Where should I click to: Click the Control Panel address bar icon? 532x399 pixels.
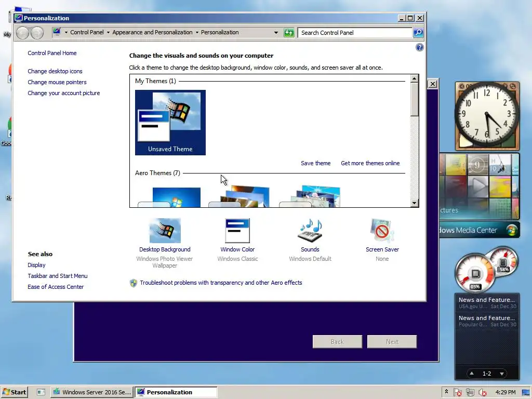(x=57, y=32)
